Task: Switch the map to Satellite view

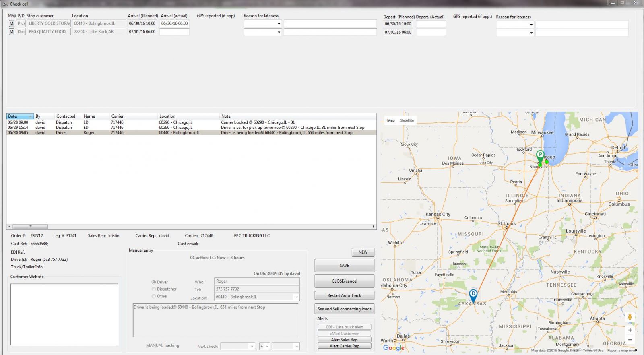Action: click(x=407, y=120)
